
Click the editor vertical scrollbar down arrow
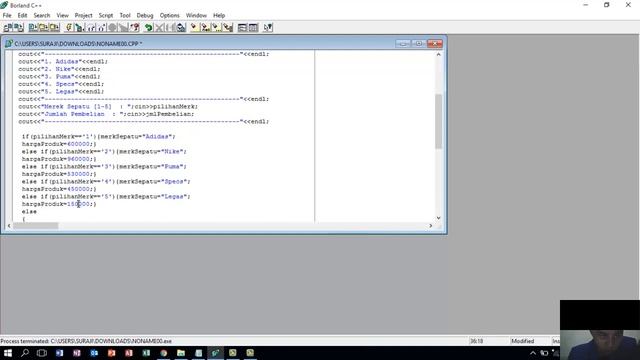click(438, 218)
